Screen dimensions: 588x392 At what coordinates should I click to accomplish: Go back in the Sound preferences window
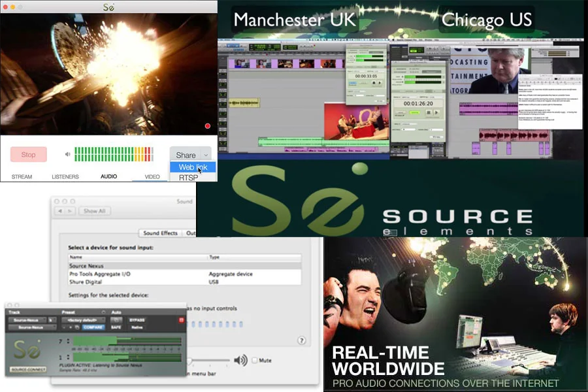60,211
